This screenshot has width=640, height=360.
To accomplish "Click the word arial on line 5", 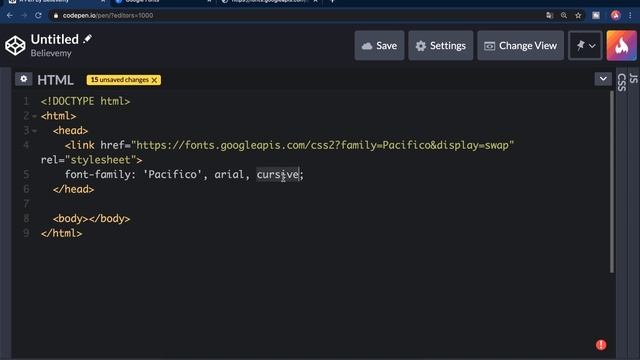I will tap(229, 174).
